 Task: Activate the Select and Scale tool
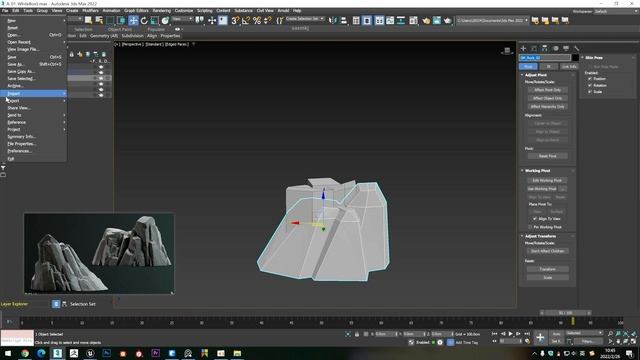[155, 20]
